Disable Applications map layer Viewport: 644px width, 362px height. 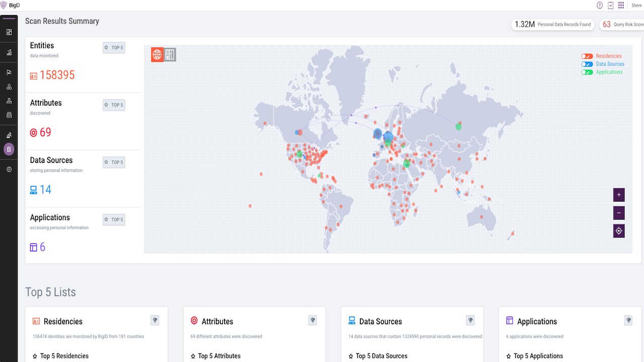[x=587, y=72]
